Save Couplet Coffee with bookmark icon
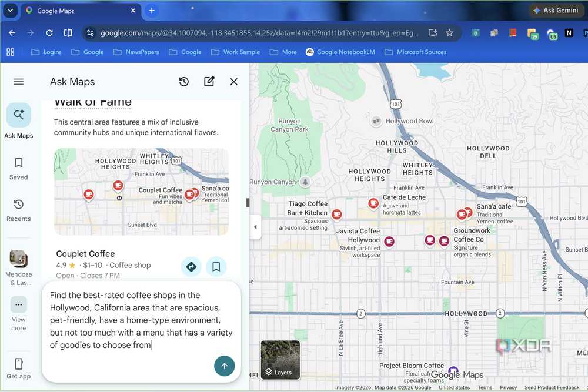 216,266
